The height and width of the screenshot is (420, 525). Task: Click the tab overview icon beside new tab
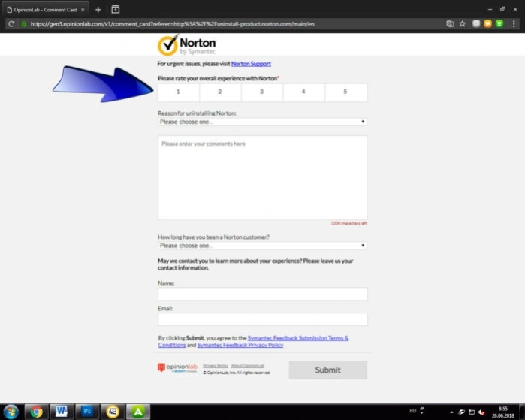[115, 9]
